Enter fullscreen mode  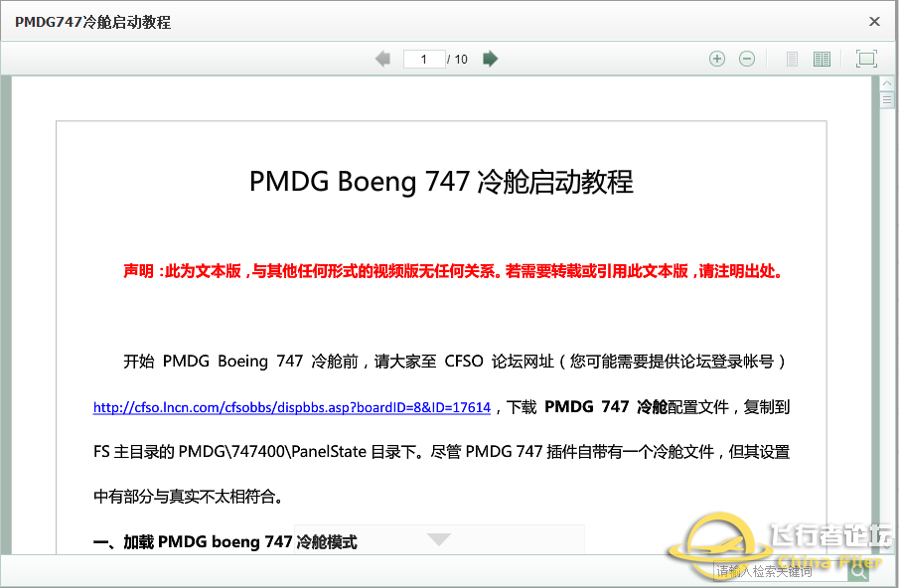866,59
